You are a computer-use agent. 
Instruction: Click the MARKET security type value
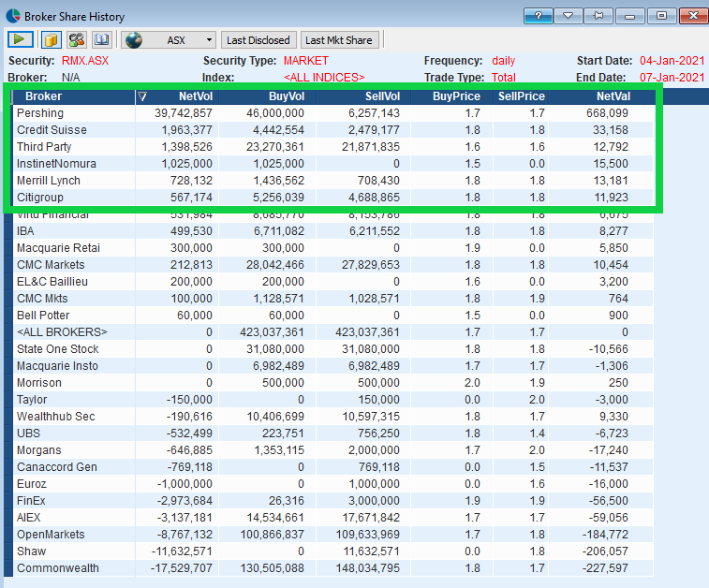point(306,61)
